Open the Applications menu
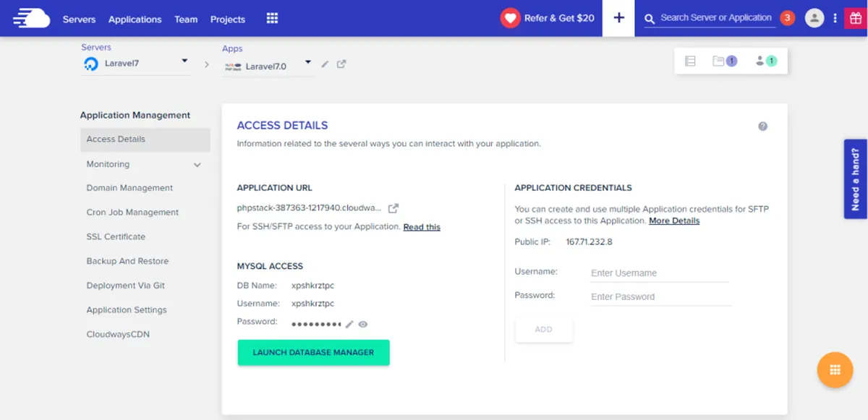868x420 pixels. pos(135,20)
